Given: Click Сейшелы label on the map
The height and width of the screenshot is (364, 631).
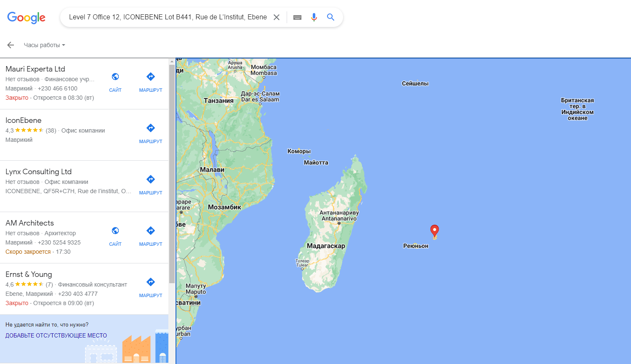Looking at the screenshot, I should point(415,83).
